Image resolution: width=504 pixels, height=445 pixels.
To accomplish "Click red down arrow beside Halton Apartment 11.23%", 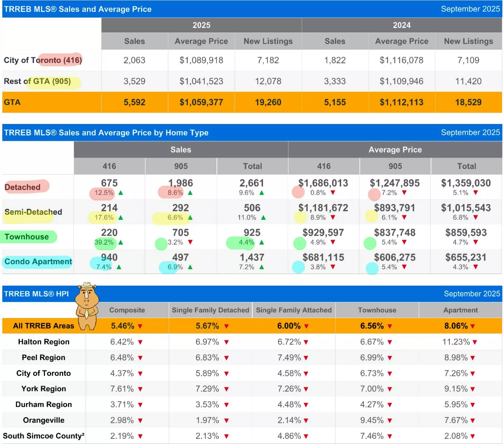I will pos(475,342).
